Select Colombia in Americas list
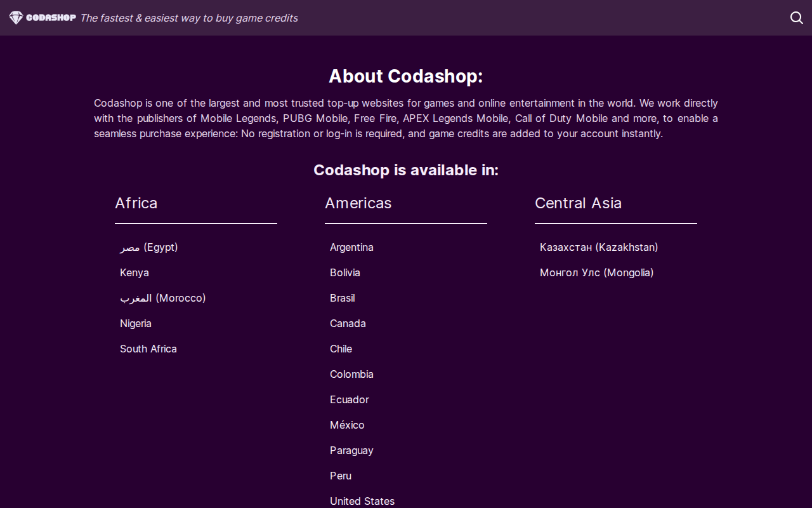Screen dimensions: 812x508 tap(351, 374)
